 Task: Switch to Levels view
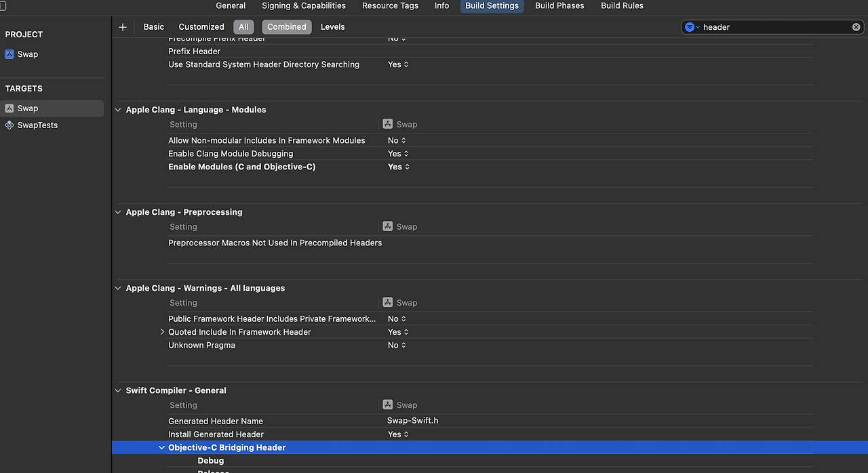[332, 27]
